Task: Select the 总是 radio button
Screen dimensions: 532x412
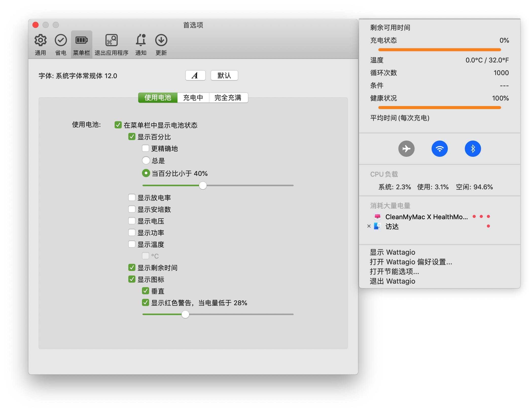Action: (x=146, y=161)
